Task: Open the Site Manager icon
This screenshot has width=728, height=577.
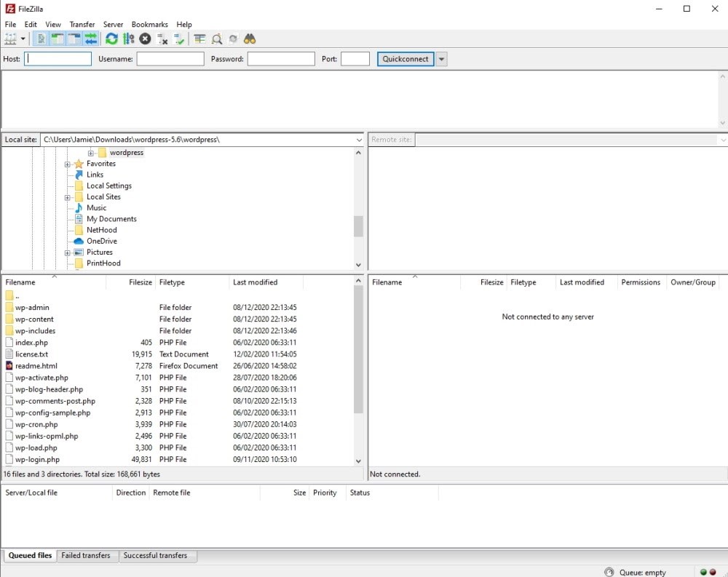Action: coord(10,39)
